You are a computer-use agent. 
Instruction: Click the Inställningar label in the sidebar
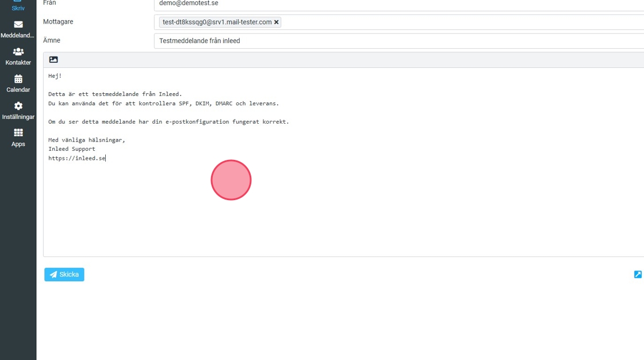[x=18, y=117]
